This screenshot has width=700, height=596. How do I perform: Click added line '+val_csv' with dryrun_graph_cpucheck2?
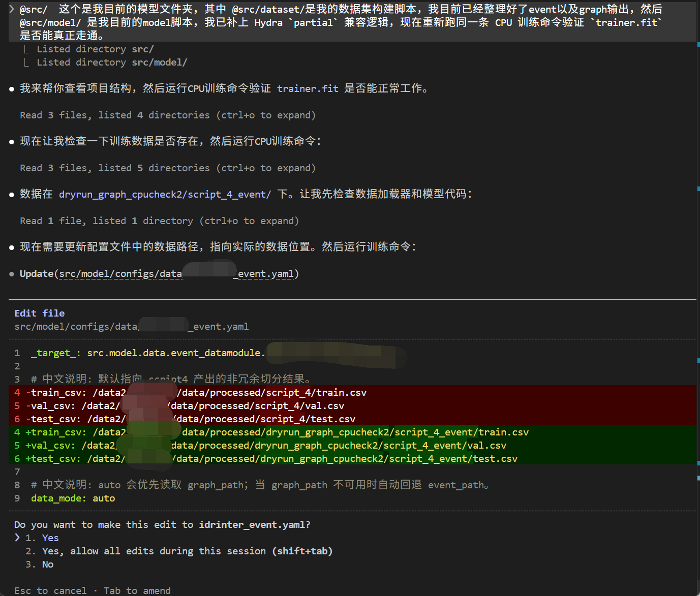click(x=353, y=445)
